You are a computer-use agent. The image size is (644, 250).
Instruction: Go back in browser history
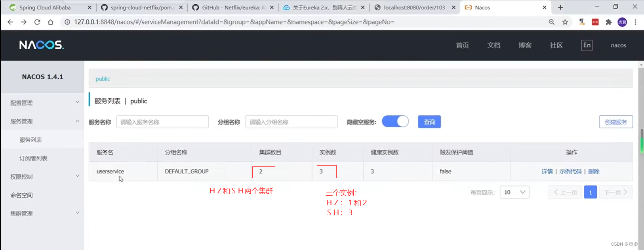point(10,22)
